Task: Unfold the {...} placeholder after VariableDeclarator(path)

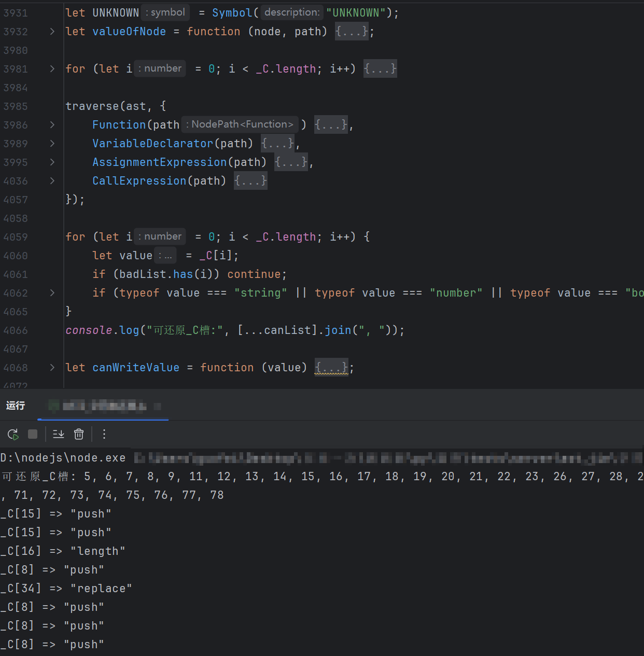Action: 277,144
